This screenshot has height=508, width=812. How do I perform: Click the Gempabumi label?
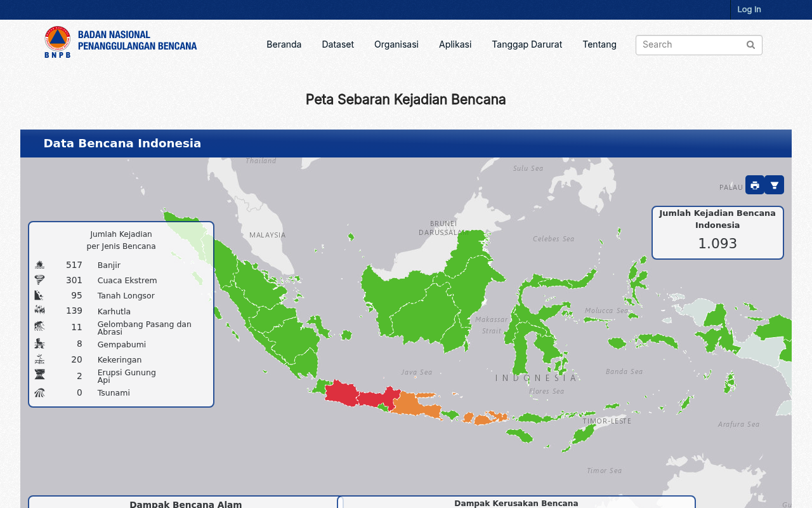(x=122, y=345)
